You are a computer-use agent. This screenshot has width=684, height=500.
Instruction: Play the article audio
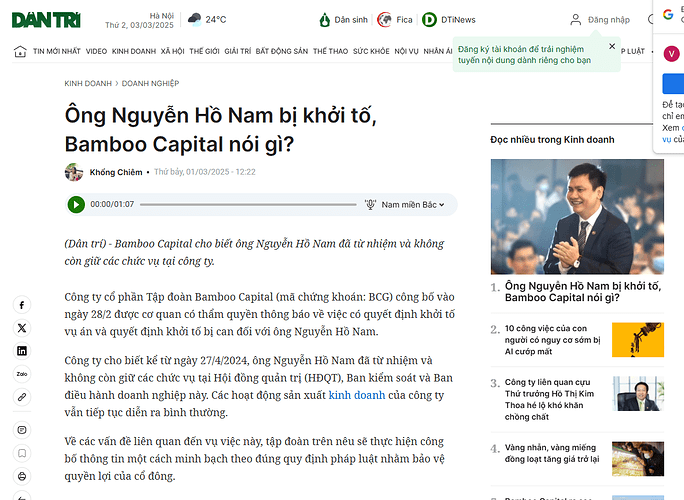(x=76, y=204)
